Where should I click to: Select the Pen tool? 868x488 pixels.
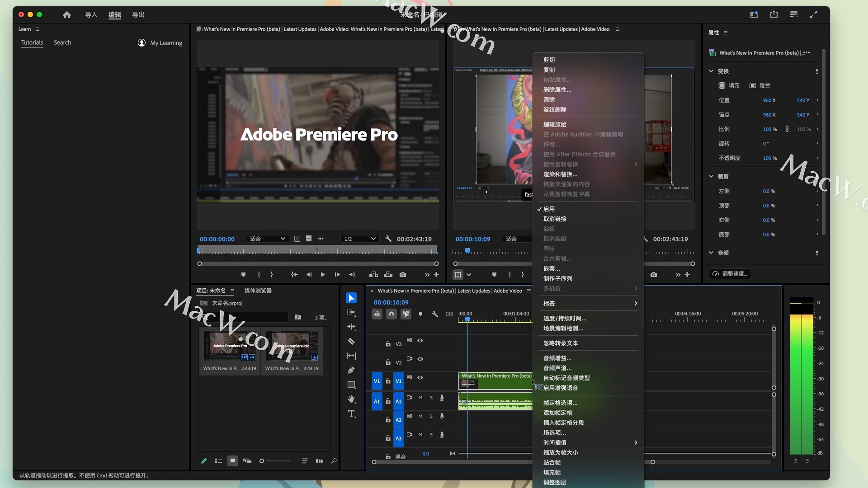coord(351,370)
